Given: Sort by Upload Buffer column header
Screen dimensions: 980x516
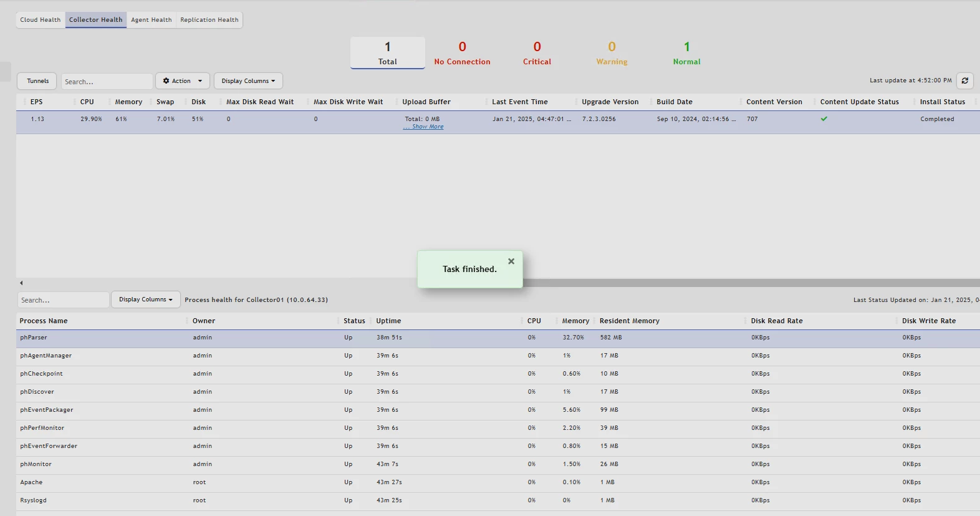Looking at the screenshot, I should (x=426, y=102).
